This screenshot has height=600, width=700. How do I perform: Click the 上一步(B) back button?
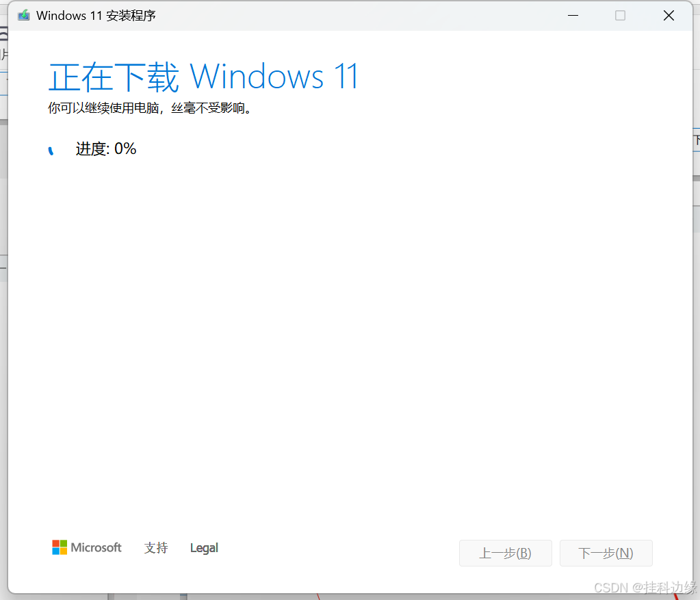(x=506, y=553)
